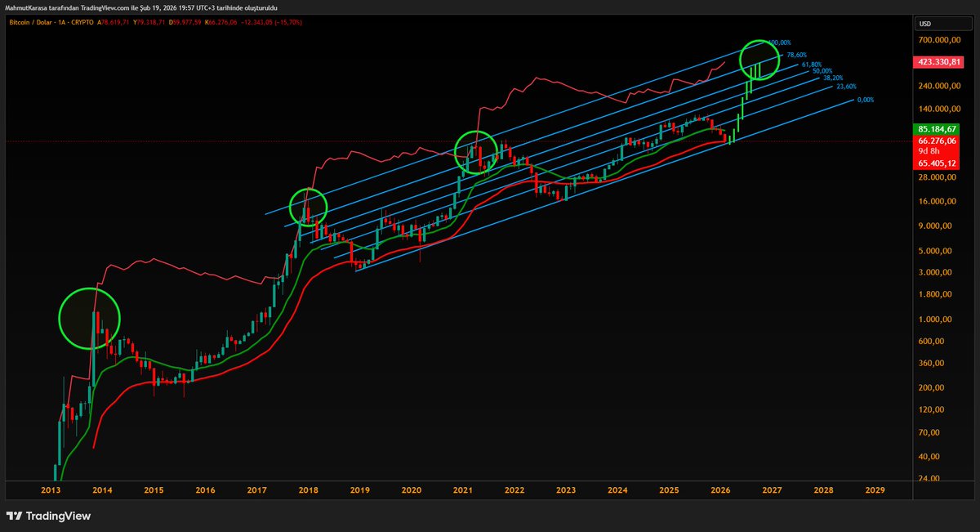This screenshot has width=980, height=532.
Task: Click the 240.000,00 price axis label
Action: [938, 85]
